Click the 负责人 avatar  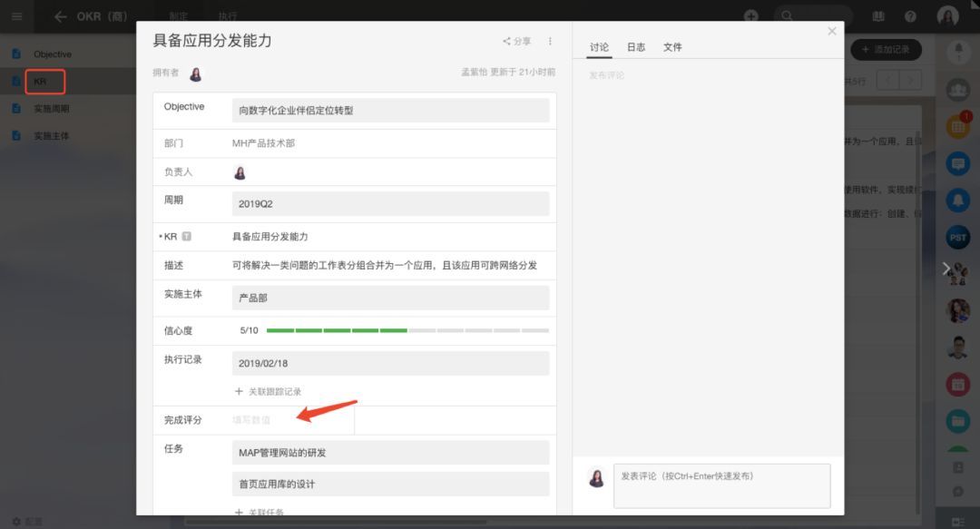point(240,172)
